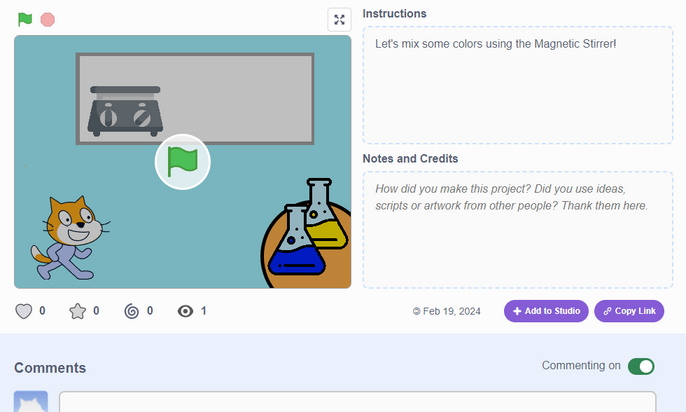Click the Notes and Credits heading
The width and height of the screenshot is (686, 412).
click(410, 158)
